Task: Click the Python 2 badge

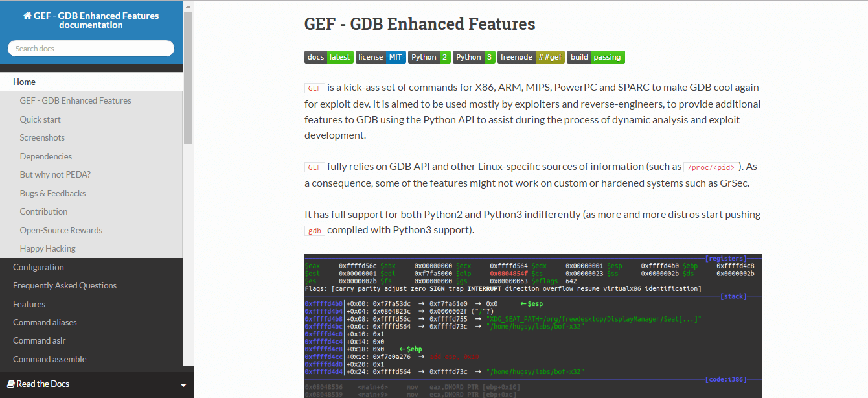Action: pyautogui.click(x=429, y=57)
